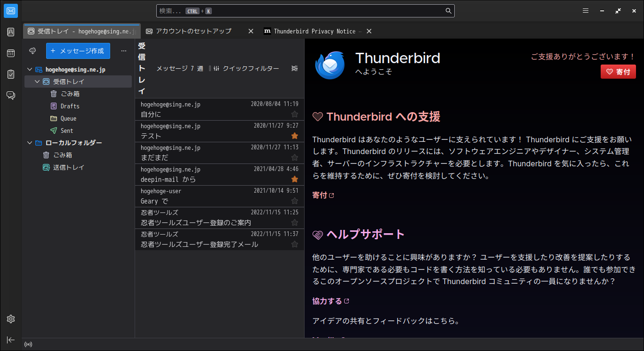Star the 自分に message
Image resolution: width=644 pixels, height=351 pixels.
pyautogui.click(x=295, y=114)
